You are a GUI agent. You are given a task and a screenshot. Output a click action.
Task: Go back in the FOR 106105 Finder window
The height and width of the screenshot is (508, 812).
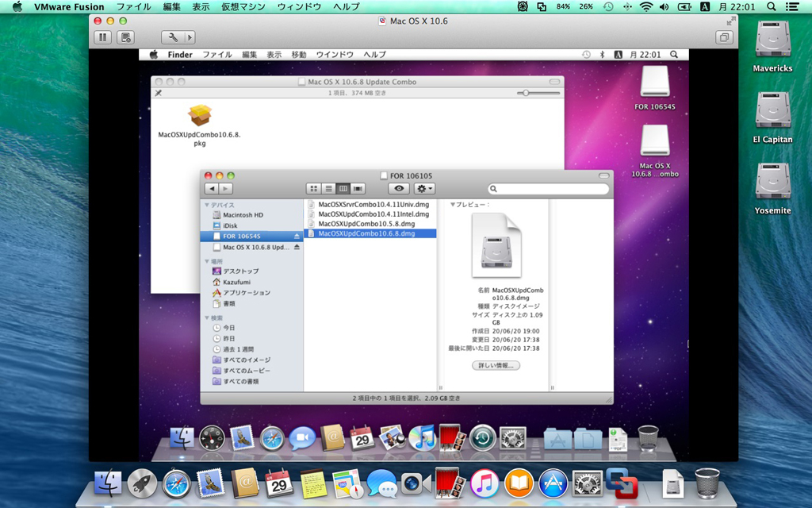click(x=211, y=189)
